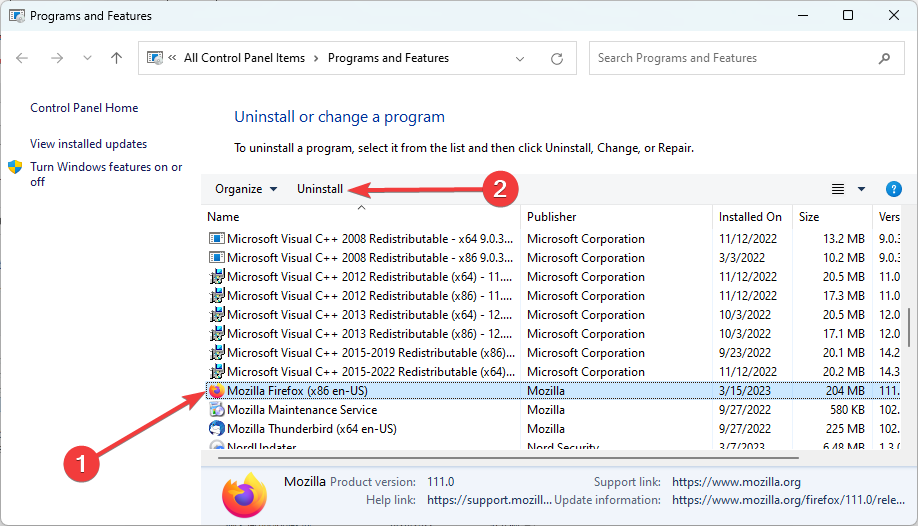Click icon of Visual C++ 2015-2022 (x64) entry
The height and width of the screenshot is (526, 918).
[x=217, y=371]
